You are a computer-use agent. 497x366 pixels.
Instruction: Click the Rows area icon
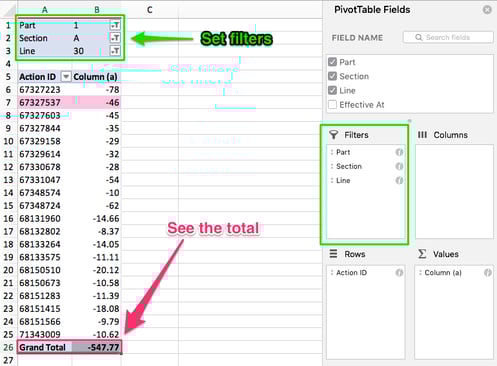[333, 254]
